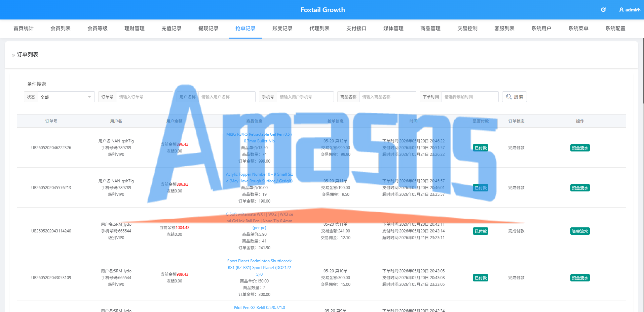Screen dimensions: 644x312
Task: Click 资金流水 for order UB2605202046222326
Action: pos(580,148)
